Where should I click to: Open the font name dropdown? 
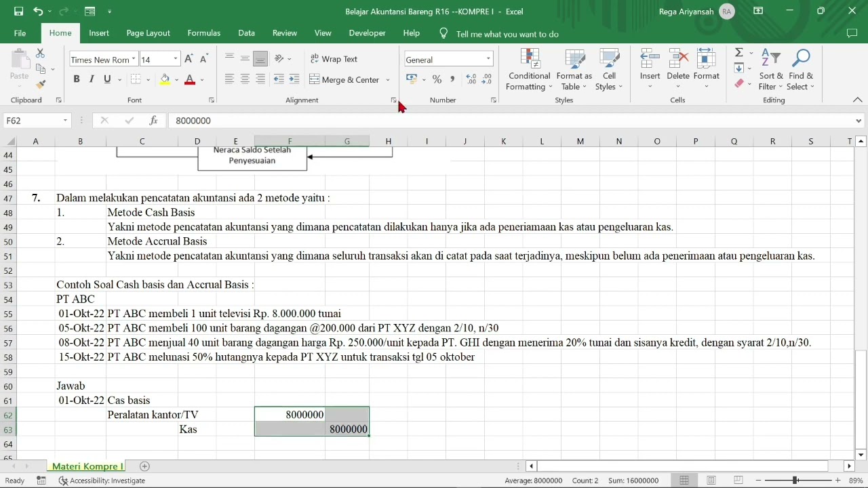[134, 59]
